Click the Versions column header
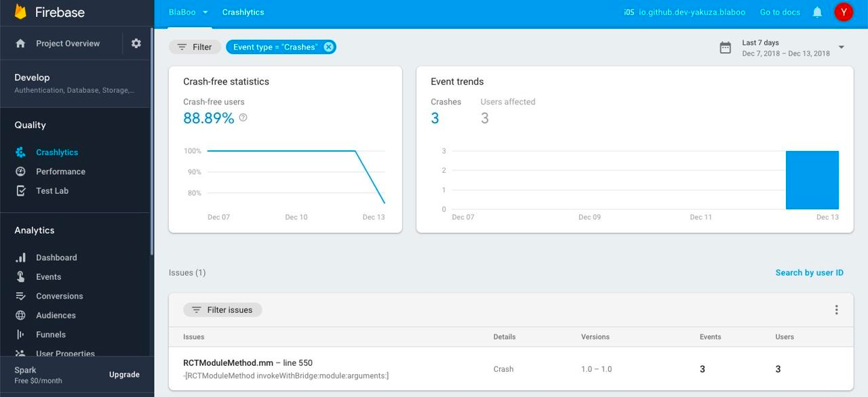 595,337
